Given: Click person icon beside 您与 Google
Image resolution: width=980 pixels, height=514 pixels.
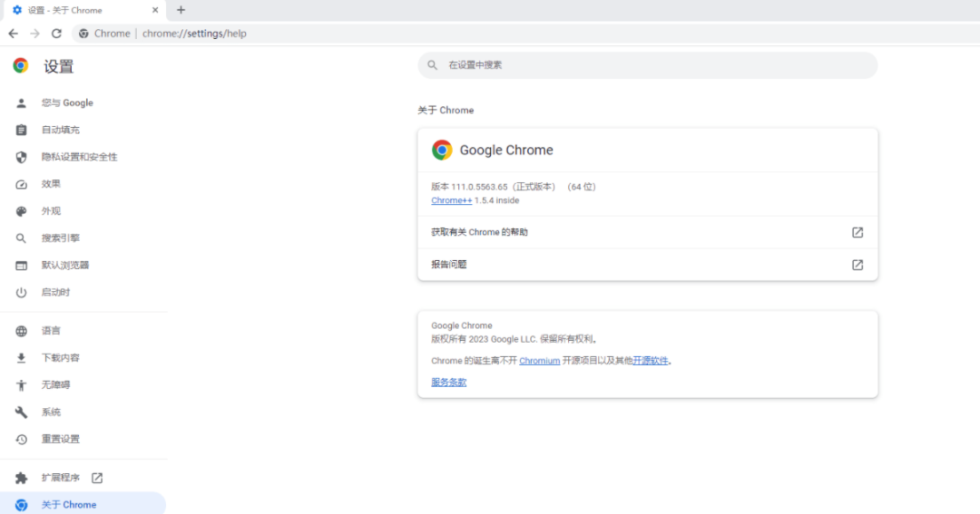Looking at the screenshot, I should [21, 103].
